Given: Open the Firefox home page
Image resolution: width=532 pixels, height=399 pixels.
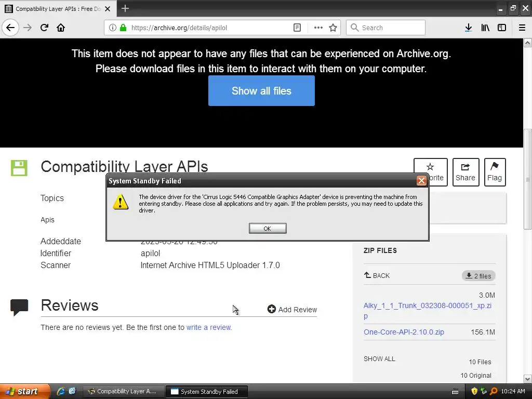Looking at the screenshot, I should pos(61,28).
